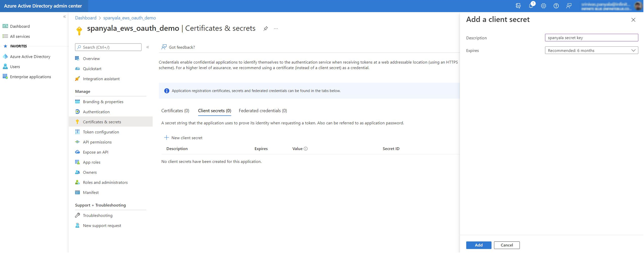The image size is (644, 256).
Task: Open the Dashboard breadcrumb link
Action: 86,18
